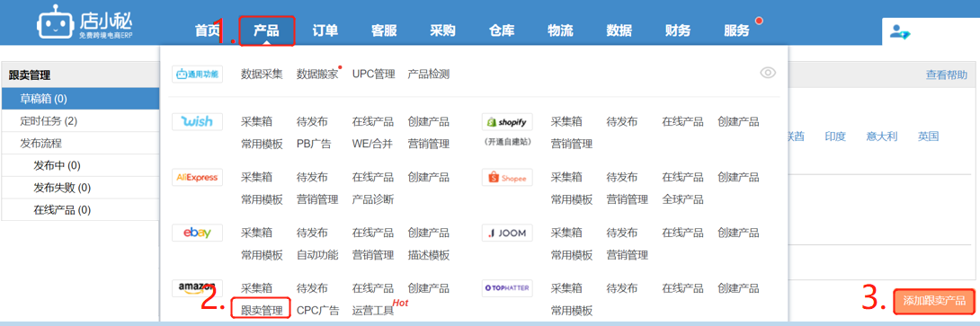Image resolution: width=980 pixels, height=326 pixels.
Task: Click the 添加跟卖产品 button
Action: point(934,300)
